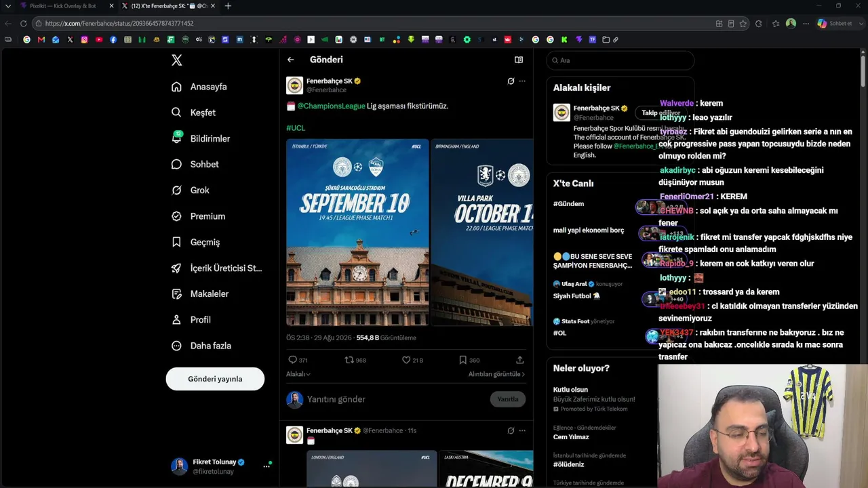The height and width of the screenshot is (488, 868).
Task: Open İçerik Üreticisi Stüdyosu item
Action: click(x=216, y=268)
